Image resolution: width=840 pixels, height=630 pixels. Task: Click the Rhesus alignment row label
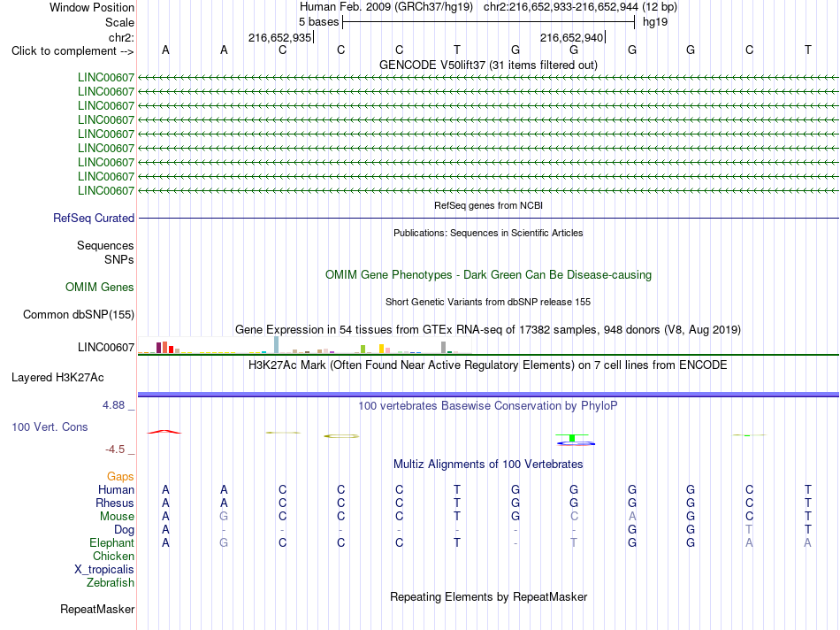(115, 503)
